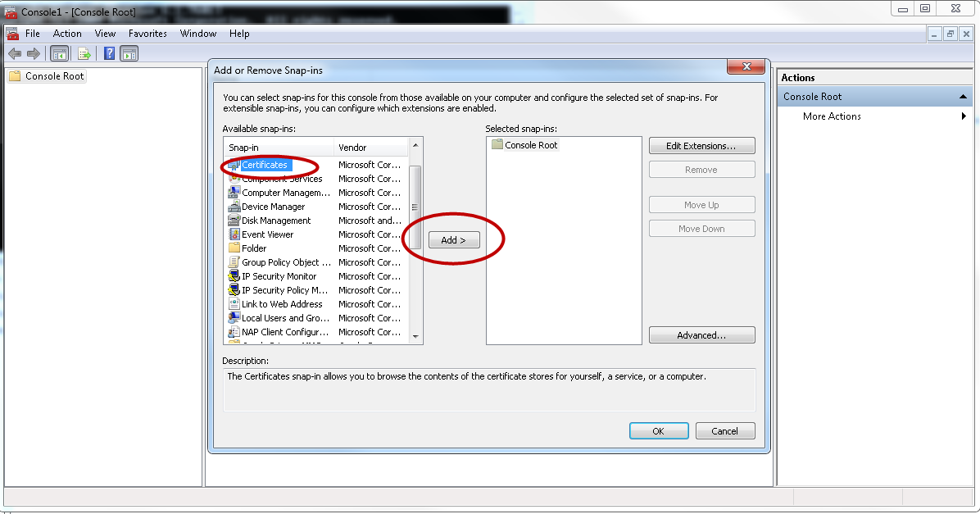Select Event Viewer snap-in name

tap(267, 234)
